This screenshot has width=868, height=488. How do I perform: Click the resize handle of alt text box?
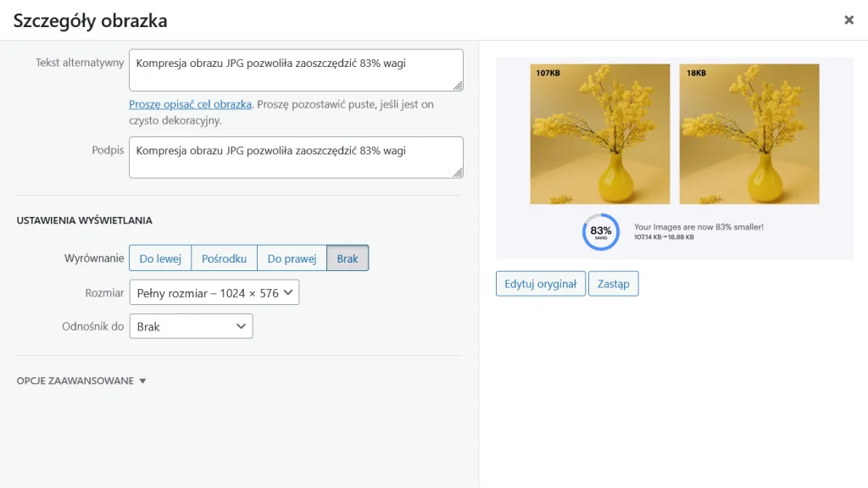point(458,85)
